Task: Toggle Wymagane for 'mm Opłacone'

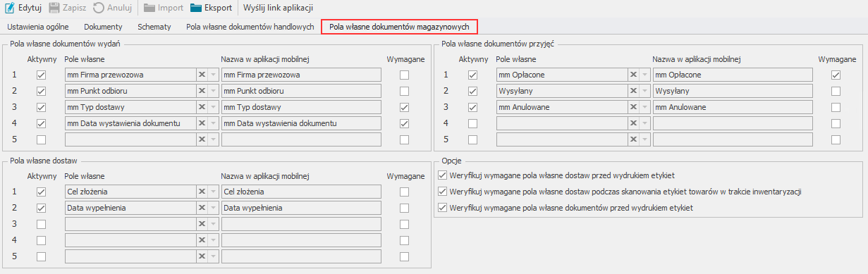Action: tap(836, 75)
